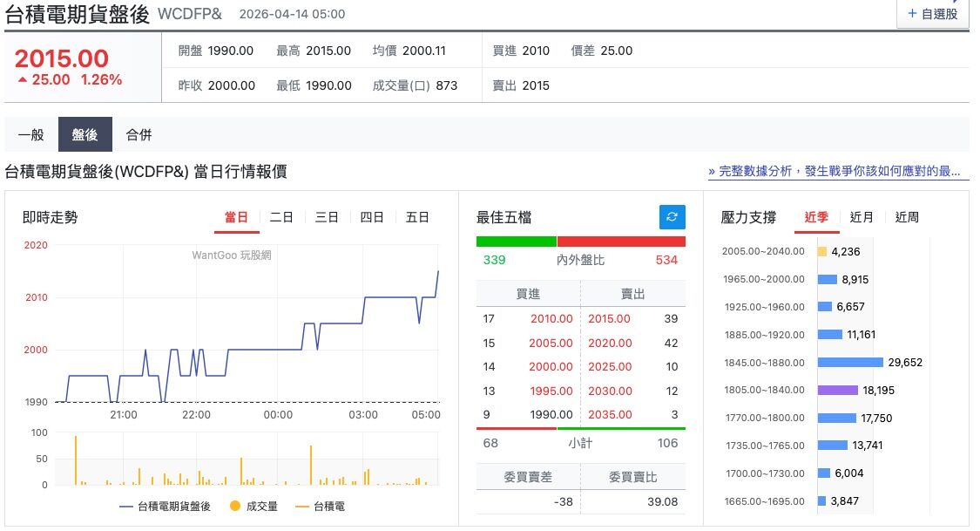Click the 1885.00~1920.00 price range label
The width and height of the screenshot is (980, 531).
764,335
